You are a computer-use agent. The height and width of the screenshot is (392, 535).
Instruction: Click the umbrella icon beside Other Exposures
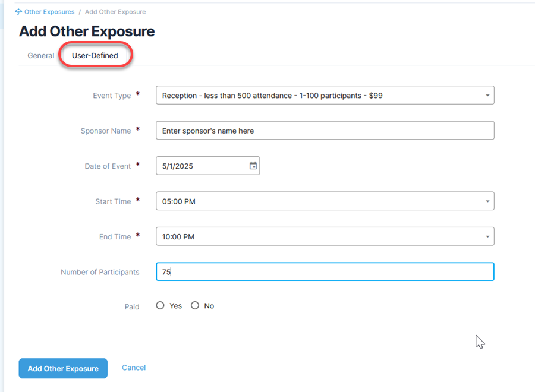coord(18,12)
